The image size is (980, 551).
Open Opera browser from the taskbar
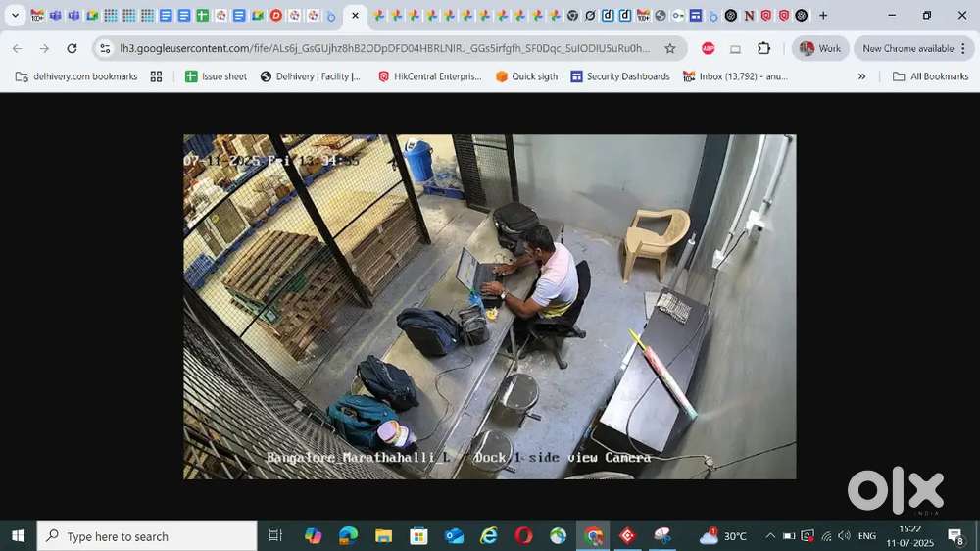[x=523, y=536]
